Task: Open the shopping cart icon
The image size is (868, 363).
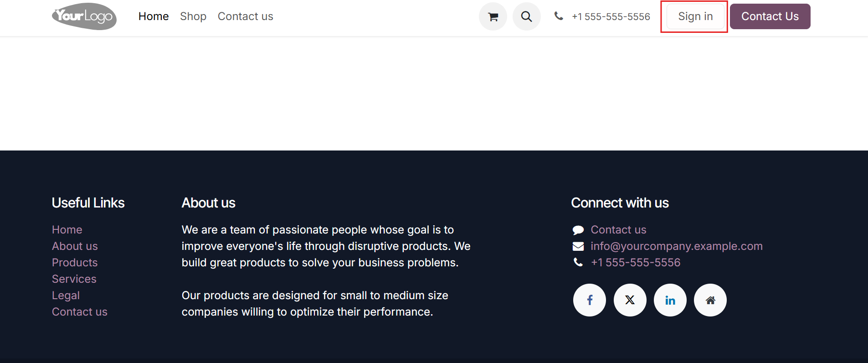Action: pyautogui.click(x=493, y=16)
